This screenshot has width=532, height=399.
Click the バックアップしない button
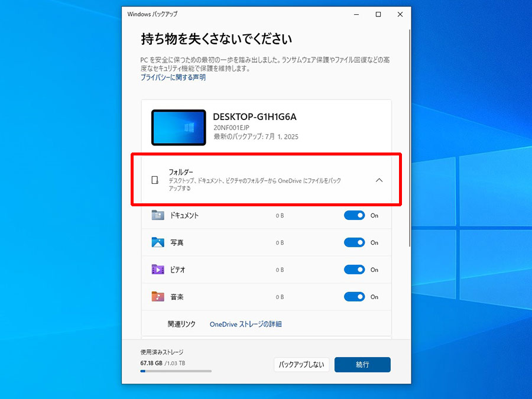(301, 364)
